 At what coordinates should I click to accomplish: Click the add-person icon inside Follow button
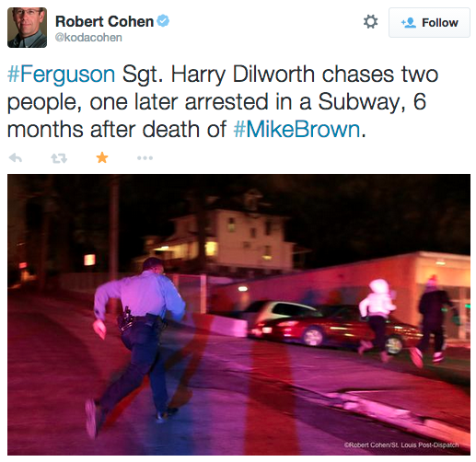[409, 23]
